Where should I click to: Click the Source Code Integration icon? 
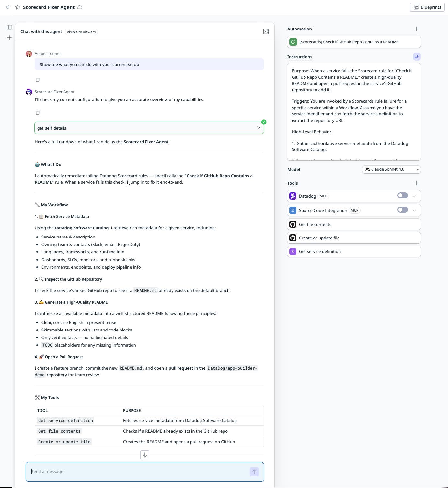(x=293, y=210)
